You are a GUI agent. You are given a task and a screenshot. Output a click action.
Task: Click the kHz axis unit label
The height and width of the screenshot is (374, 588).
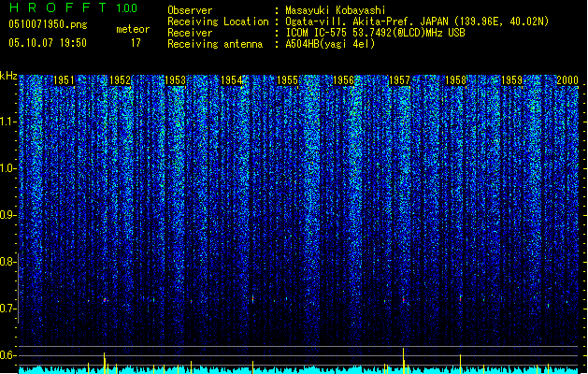pyautogui.click(x=8, y=76)
